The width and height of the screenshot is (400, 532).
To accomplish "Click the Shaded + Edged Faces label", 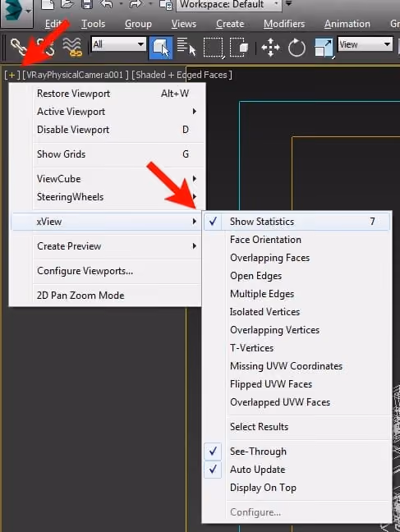I will tap(182, 75).
